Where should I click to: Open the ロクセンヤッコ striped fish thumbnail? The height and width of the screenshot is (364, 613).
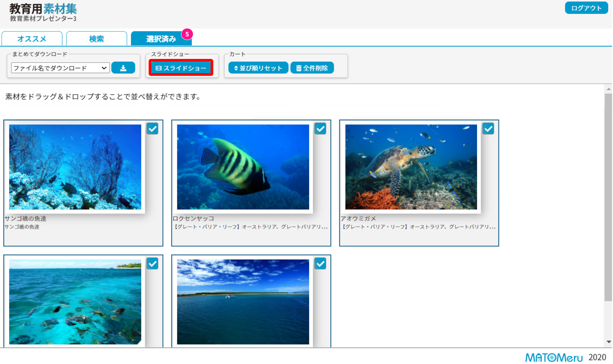click(x=243, y=167)
